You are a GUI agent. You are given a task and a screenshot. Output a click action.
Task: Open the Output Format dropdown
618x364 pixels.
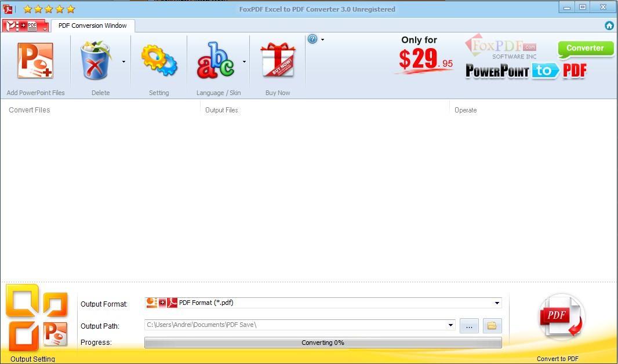point(497,303)
